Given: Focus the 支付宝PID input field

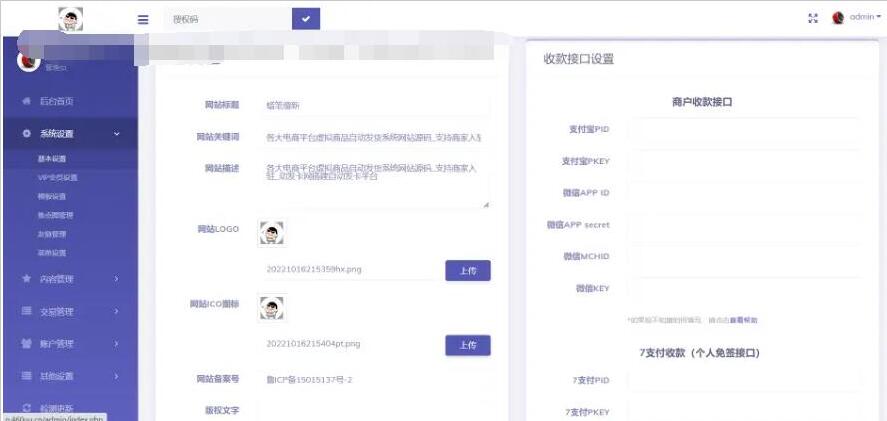Looking at the screenshot, I should tap(745, 129).
